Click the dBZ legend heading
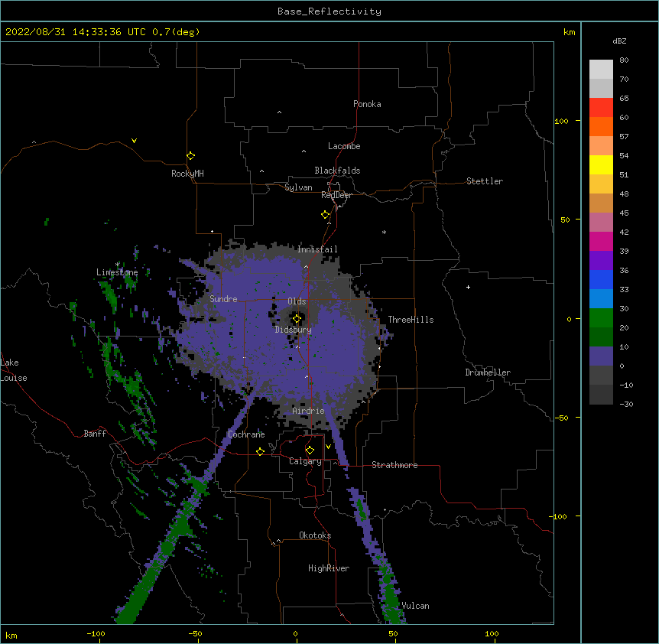The height and width of the screenshot is (644, 659). 619,41
